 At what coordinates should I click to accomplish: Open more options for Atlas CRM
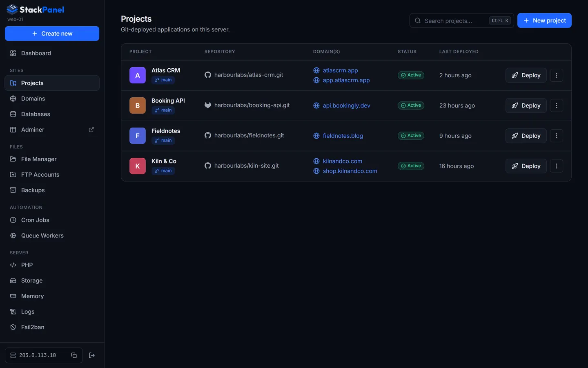tap(557, 75)
